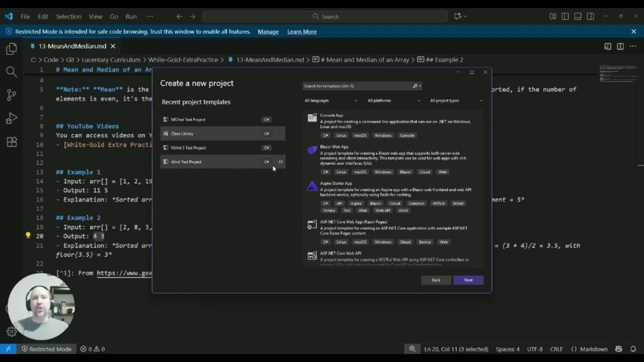
Task: Open the Extensions view
Action: (x=11, y=142)
